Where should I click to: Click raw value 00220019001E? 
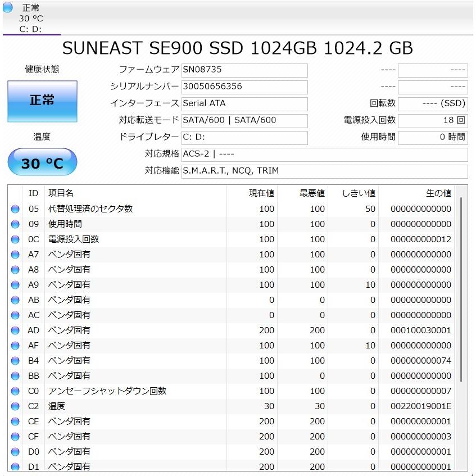point(421,406)
